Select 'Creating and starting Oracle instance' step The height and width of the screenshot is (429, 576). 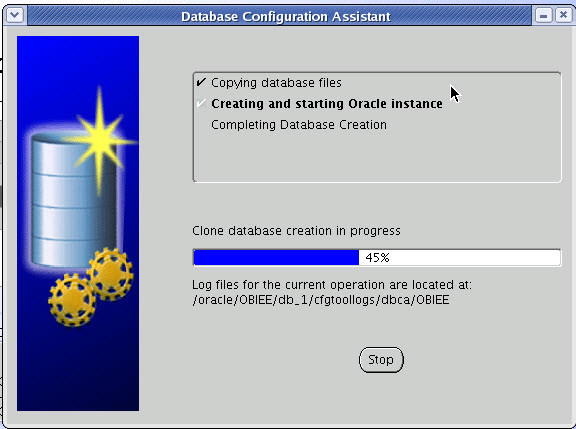coord(327,104)
